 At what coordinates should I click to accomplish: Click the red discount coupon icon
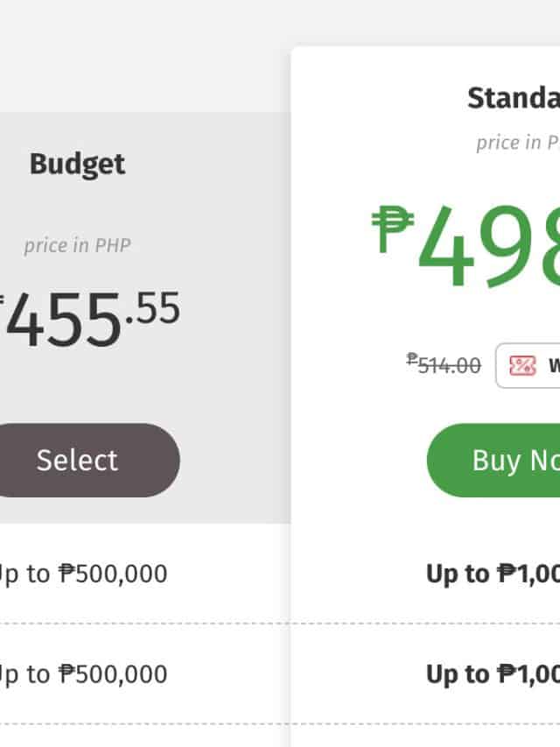(522, 365)
